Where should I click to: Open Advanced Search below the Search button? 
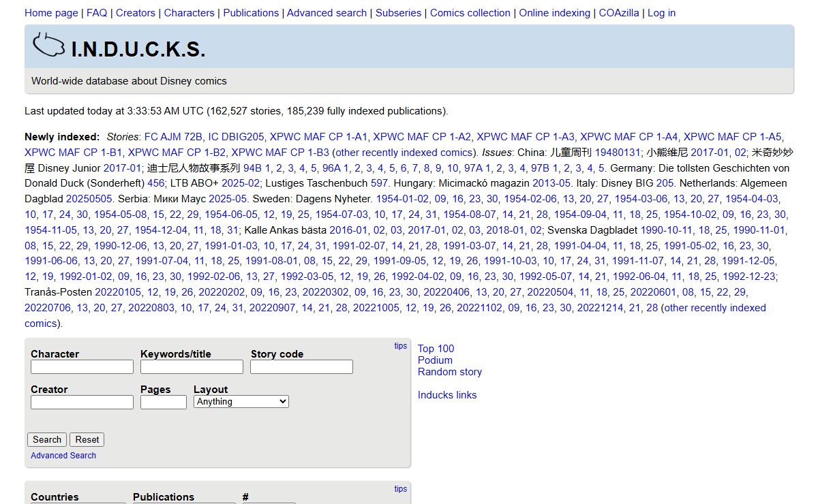tap(63, 456)
